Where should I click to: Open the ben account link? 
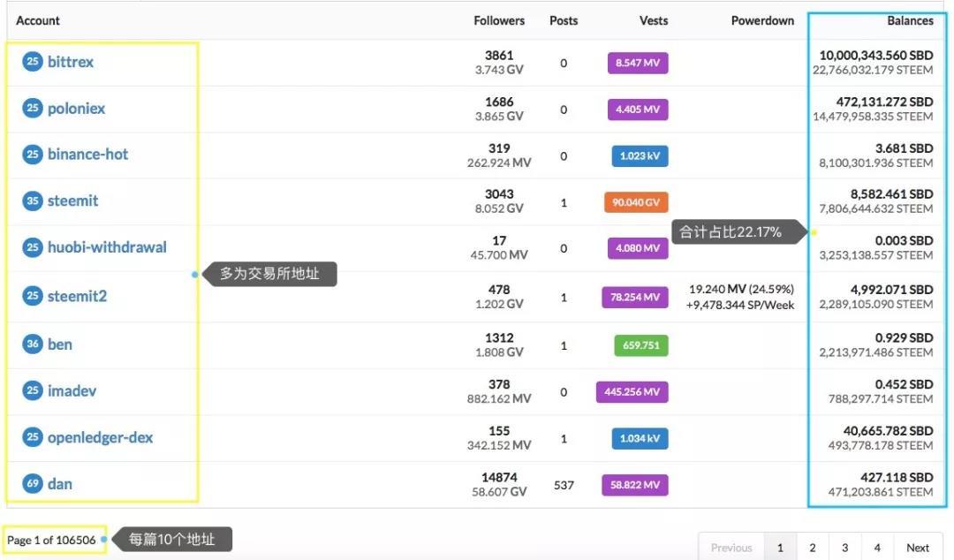(60, 344)
